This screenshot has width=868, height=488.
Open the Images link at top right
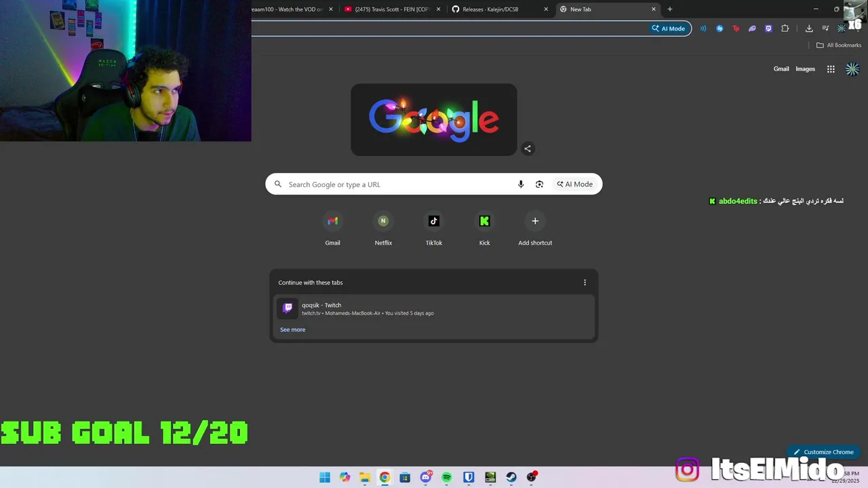click(806, 69)
